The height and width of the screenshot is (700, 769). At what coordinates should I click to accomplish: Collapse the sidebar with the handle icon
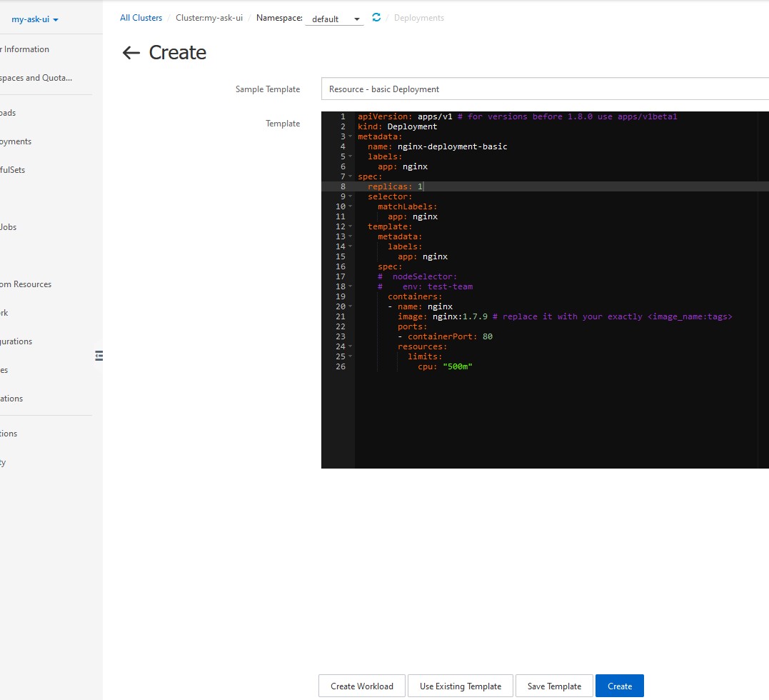99,356
